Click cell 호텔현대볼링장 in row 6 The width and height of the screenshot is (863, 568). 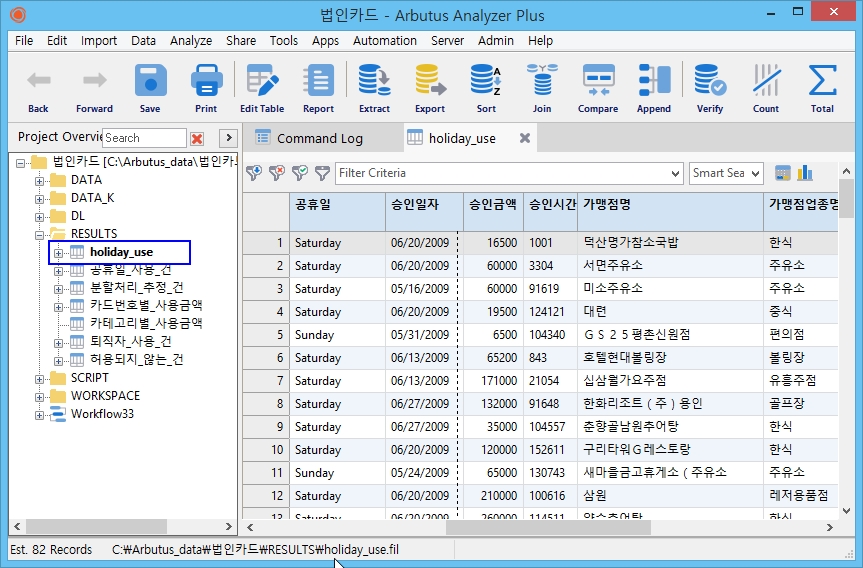(x=670, y=358)
